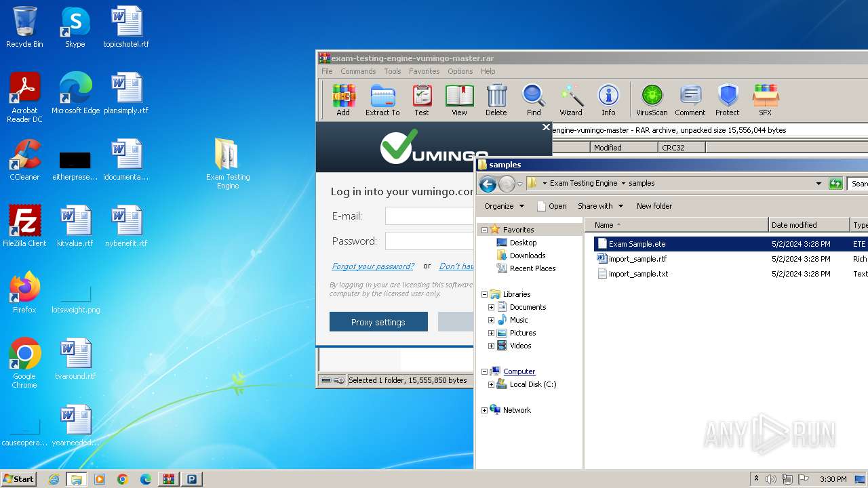The image size is (868, 488).
Task: Select Microsoft Edge desktop icon
Action: point(75,94)
